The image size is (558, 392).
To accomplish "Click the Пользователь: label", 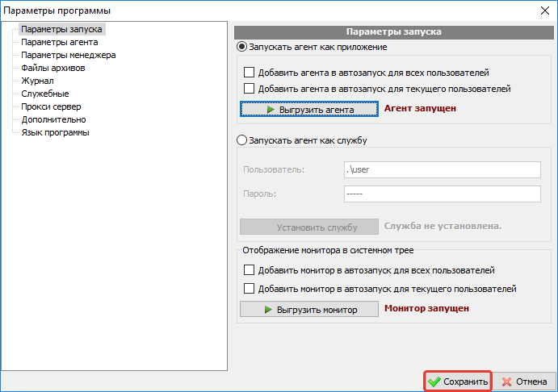I will [274, 169].
